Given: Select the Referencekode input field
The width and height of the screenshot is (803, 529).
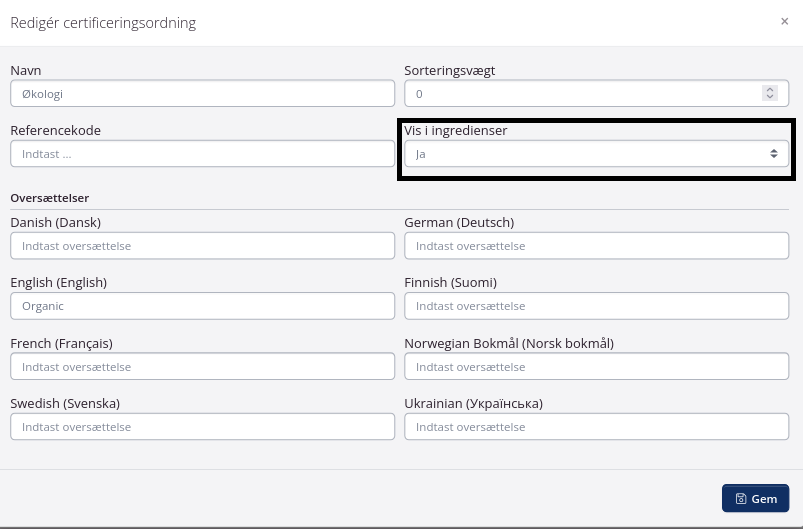Looking at the screenshot, I should tap(202, 154).
